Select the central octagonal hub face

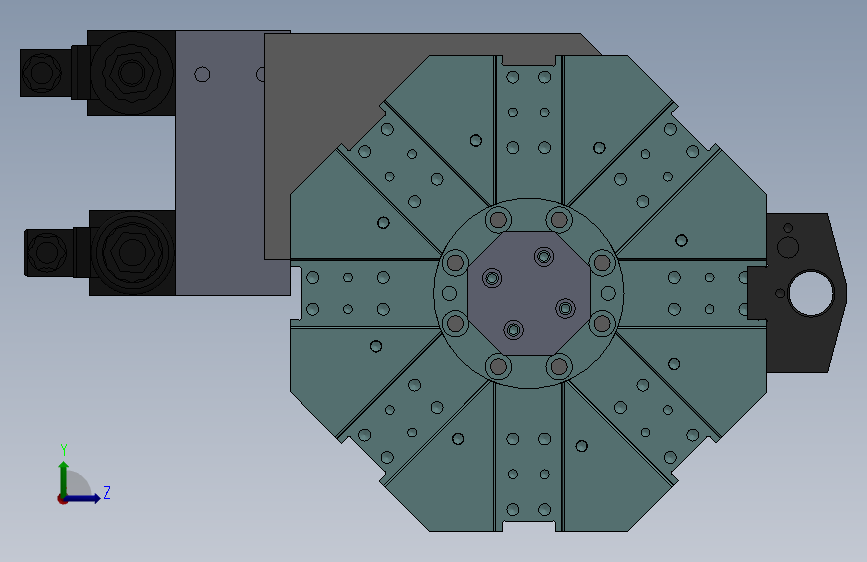click(529, 293)
